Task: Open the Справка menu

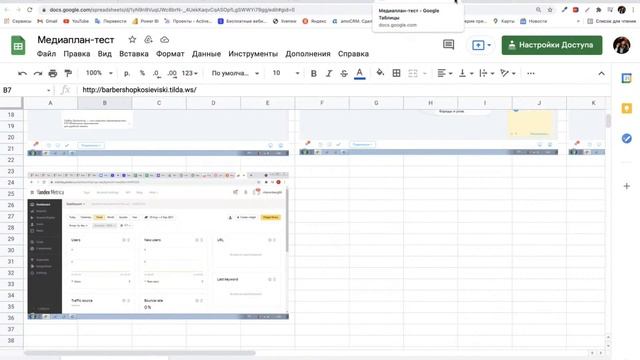Action: [x=353, y=54]
